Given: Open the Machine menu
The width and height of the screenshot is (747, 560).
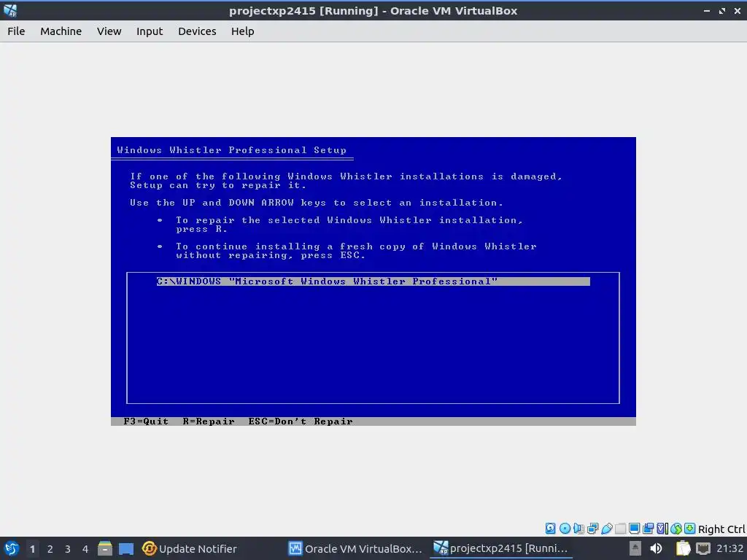Looking at the screenshot, I should [x=61, y=31].
